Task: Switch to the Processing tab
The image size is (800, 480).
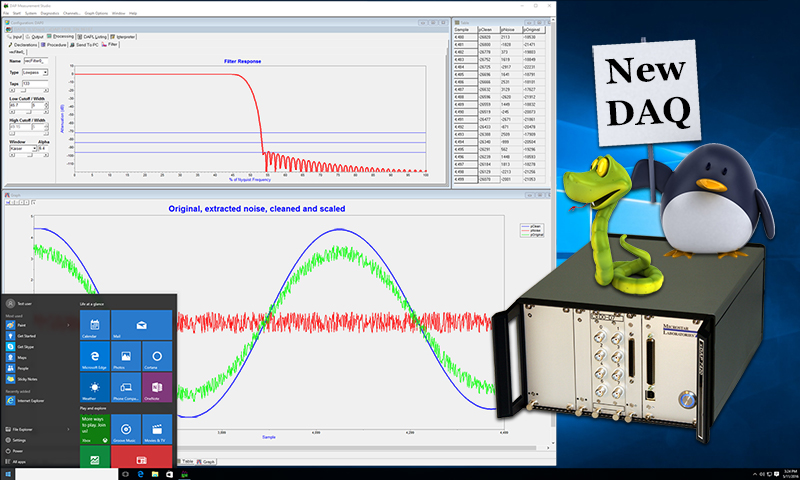Action: click(x=61, y=36)
